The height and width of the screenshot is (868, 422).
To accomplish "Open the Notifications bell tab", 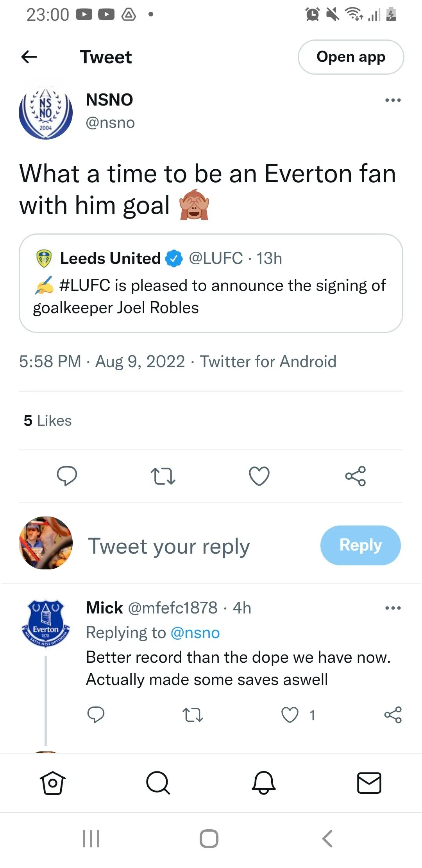I will click(264, 783).
